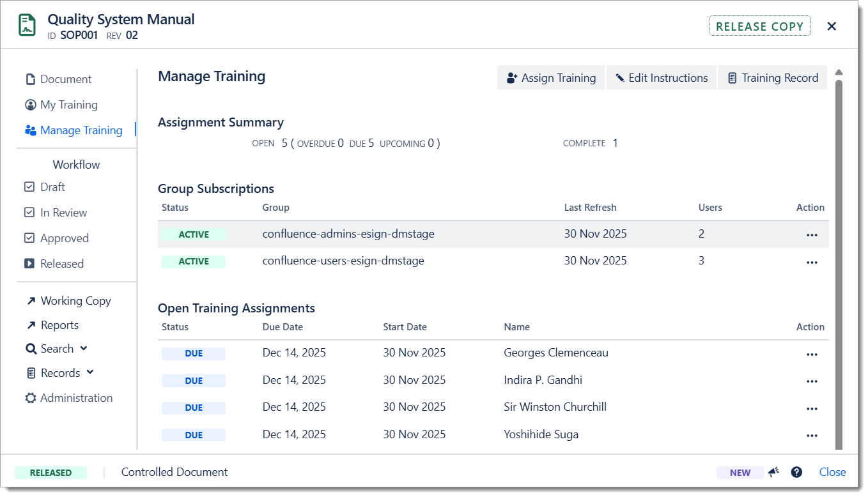Click the Administration gear icon
868x497 pixels.
31,398
